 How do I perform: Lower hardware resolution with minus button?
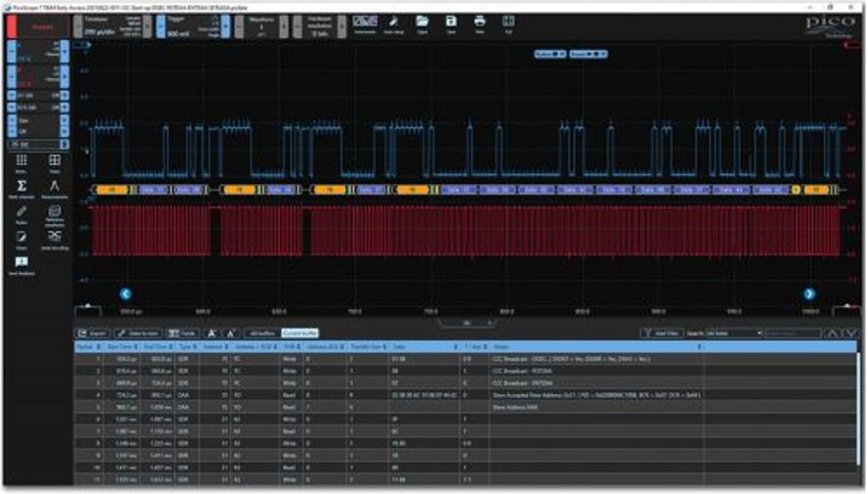(x=297, y=26)
